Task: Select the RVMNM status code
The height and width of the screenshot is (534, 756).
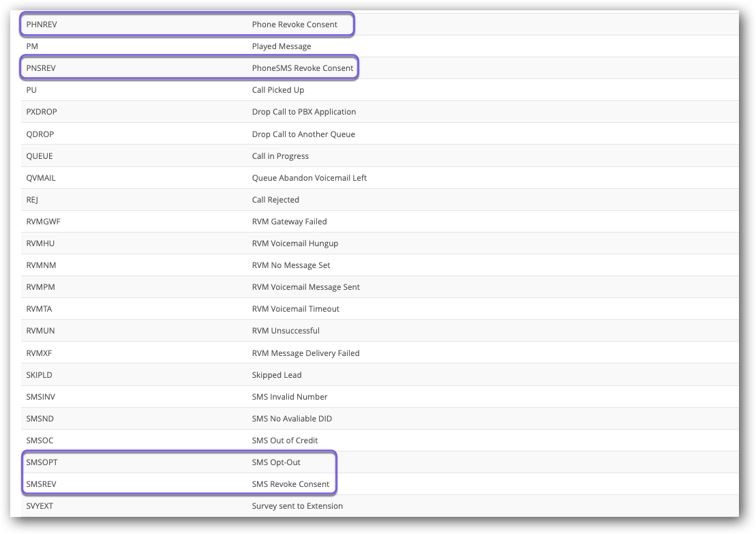Action: pyautogui.click(x=41, y=265)
